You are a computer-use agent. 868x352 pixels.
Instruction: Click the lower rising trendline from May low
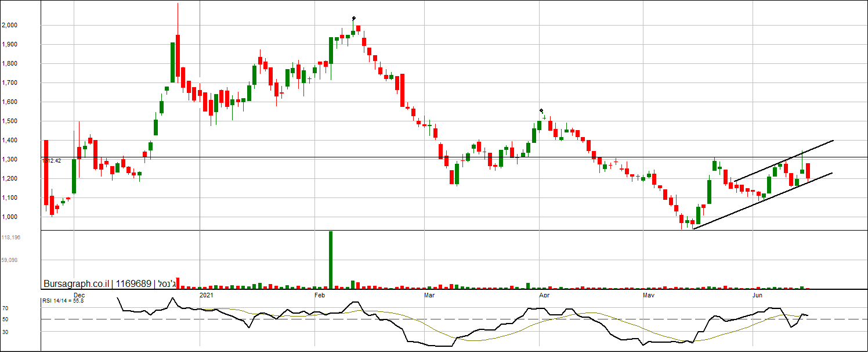click(763, 201)
